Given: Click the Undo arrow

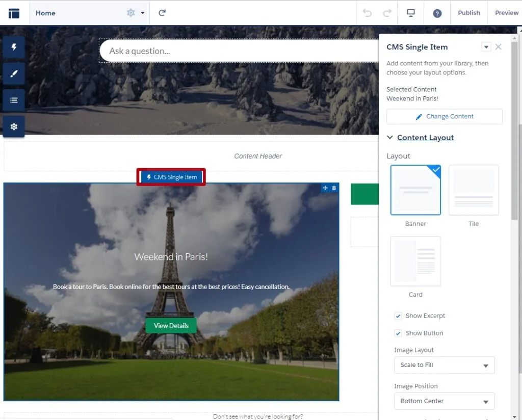Looking at the screenshot, I should [x=367, y=13].
